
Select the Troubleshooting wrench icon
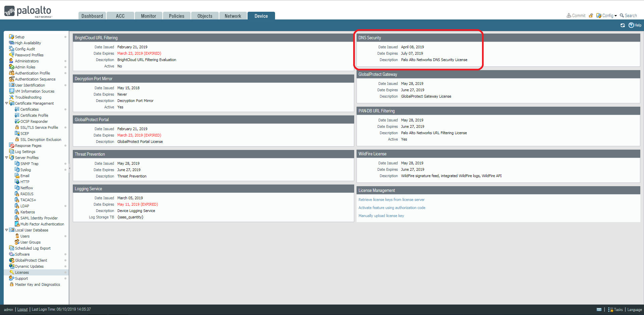[11, 97]
